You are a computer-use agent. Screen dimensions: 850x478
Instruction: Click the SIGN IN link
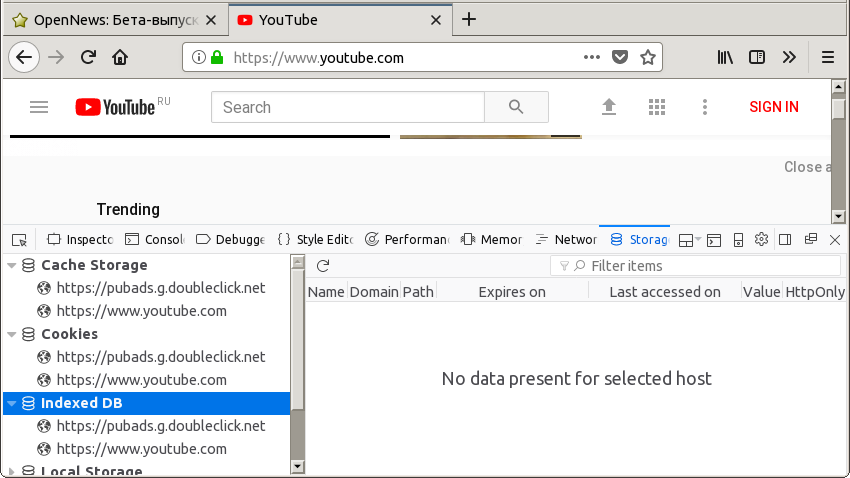pyautogui.click(x=774, y=107)
